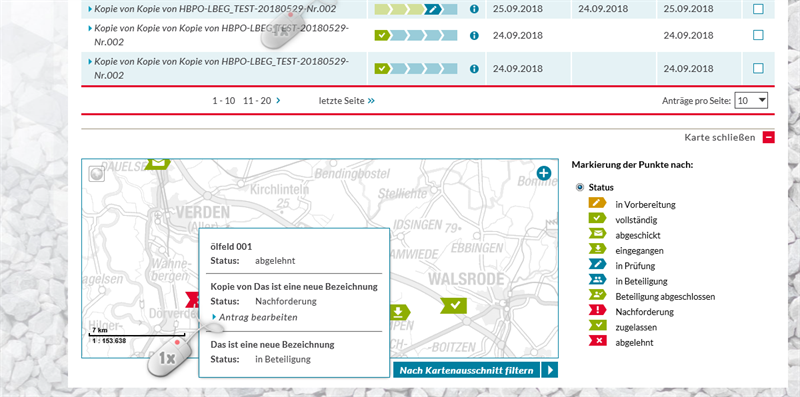This screenshot has height=397, width=800.
Task: Tick checkbox in the last table row
Action: click(x=758, y=68)
